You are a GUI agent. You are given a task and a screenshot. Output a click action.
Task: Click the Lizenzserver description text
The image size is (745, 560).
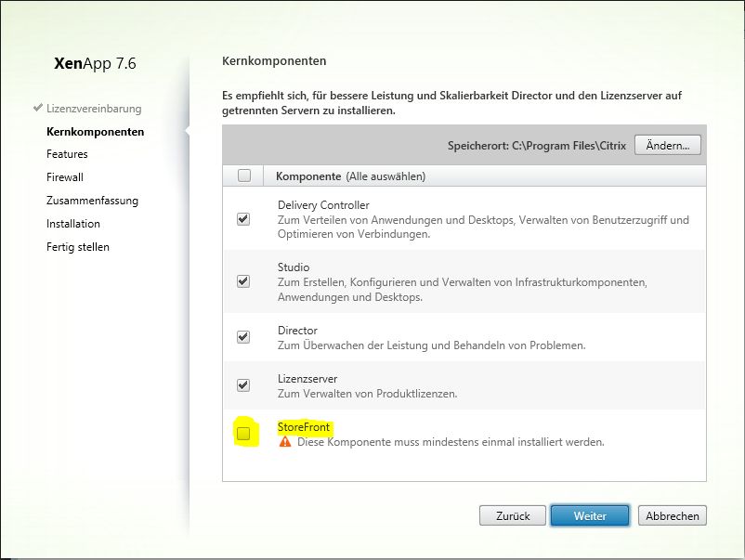click(x=367, y=394)
